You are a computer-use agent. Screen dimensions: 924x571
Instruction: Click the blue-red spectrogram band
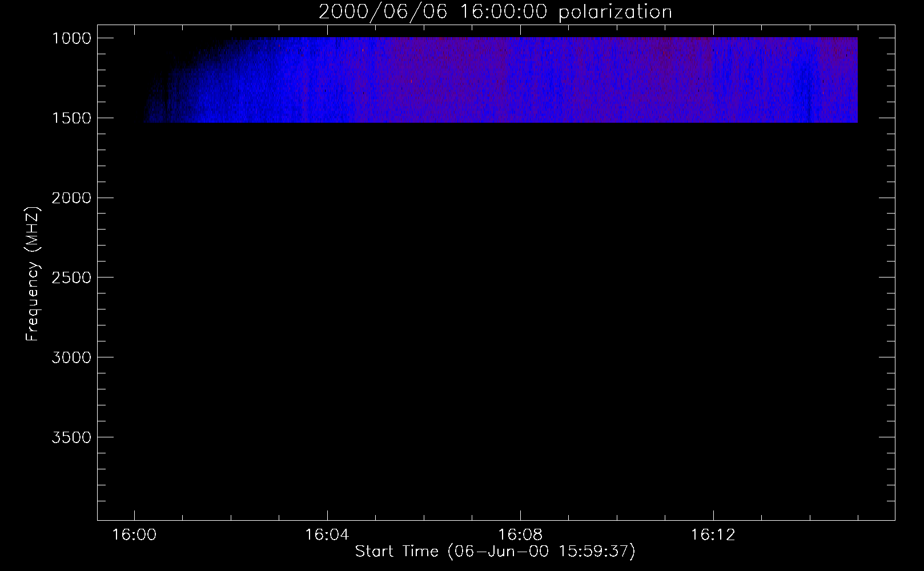[x=500, y=80]
